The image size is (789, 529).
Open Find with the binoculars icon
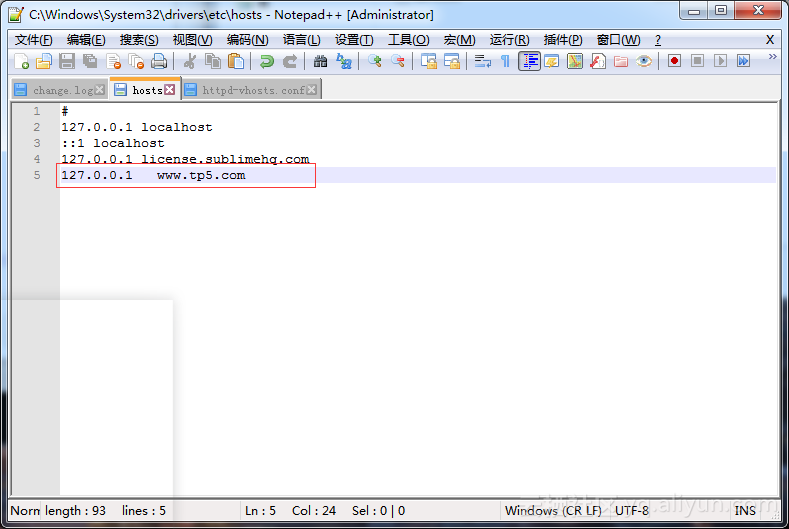pyautogui.click(x=320, y=61)
